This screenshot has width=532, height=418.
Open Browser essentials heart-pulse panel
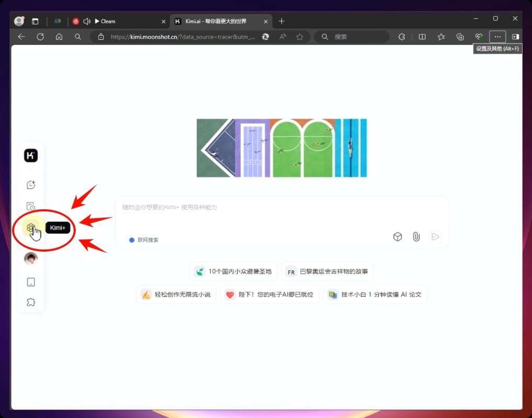[479, 37]
